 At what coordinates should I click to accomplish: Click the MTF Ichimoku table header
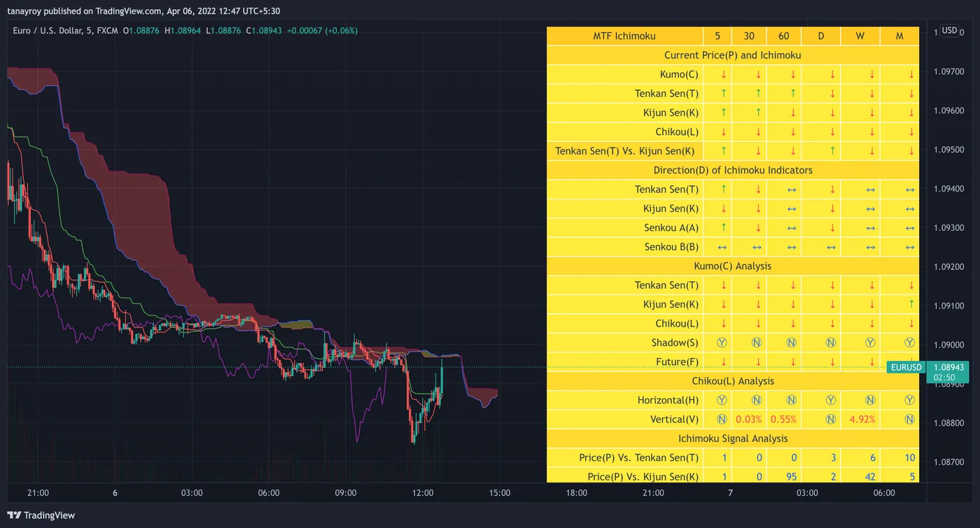point(624,36)
